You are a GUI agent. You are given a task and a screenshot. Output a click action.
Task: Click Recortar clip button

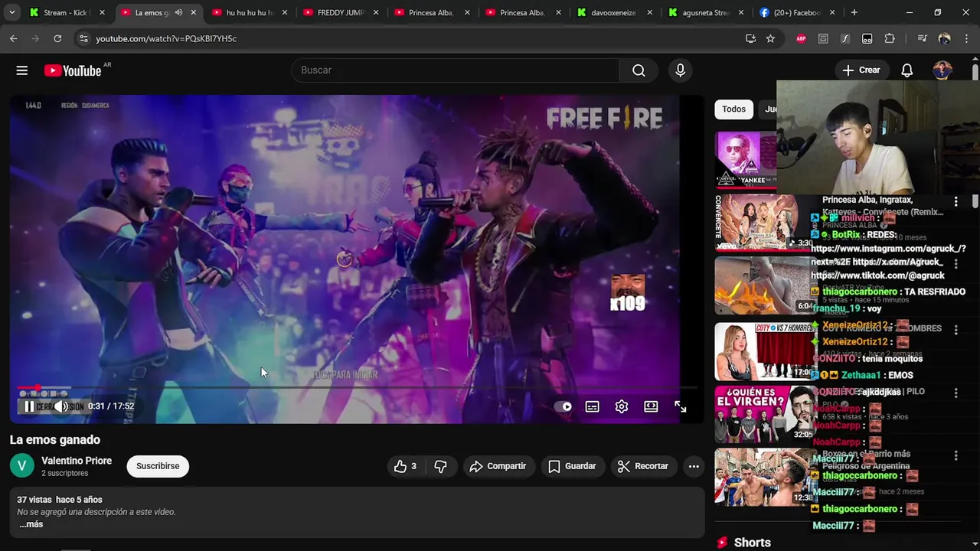tap(643, 466)
